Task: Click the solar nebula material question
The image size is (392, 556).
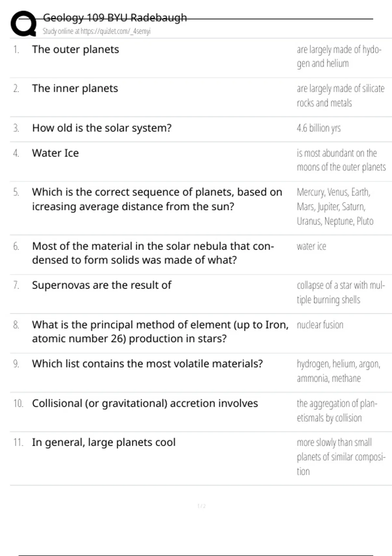Action: [x=153, y=253]
